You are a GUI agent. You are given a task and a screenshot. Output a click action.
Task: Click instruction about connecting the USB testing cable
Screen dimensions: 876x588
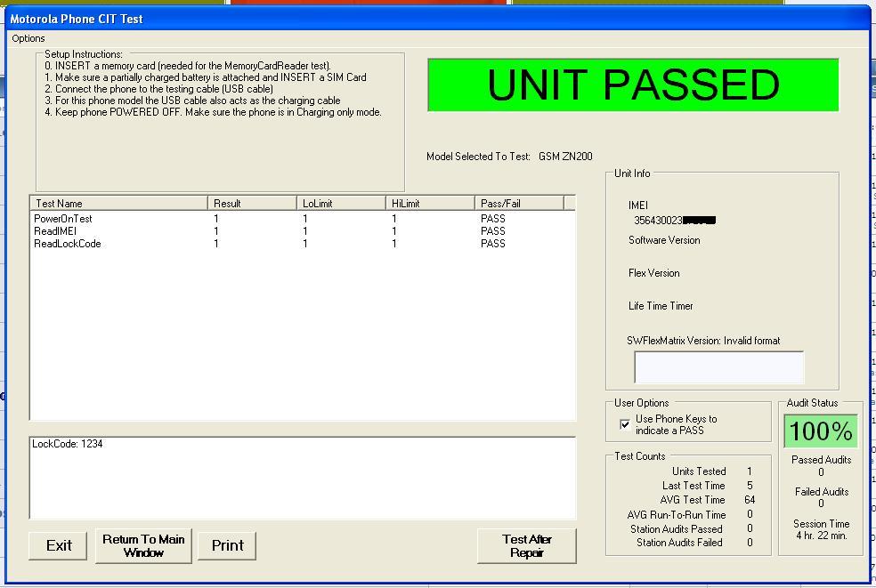(158, 89)
